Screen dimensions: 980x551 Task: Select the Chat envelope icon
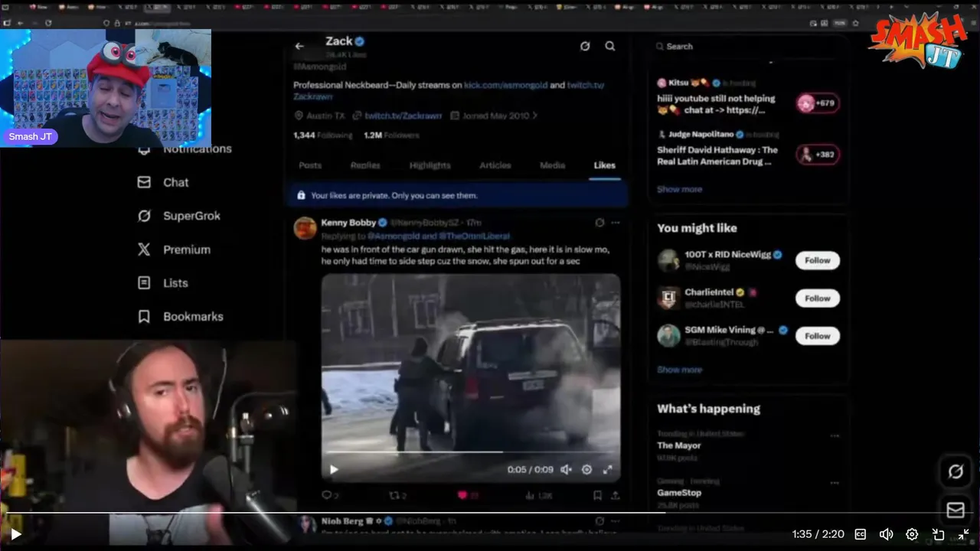144,182
